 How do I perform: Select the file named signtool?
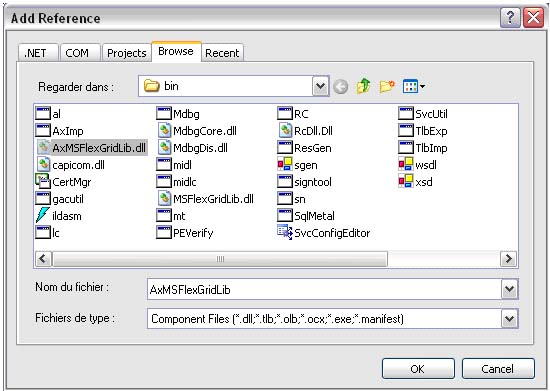click(304, 182)
